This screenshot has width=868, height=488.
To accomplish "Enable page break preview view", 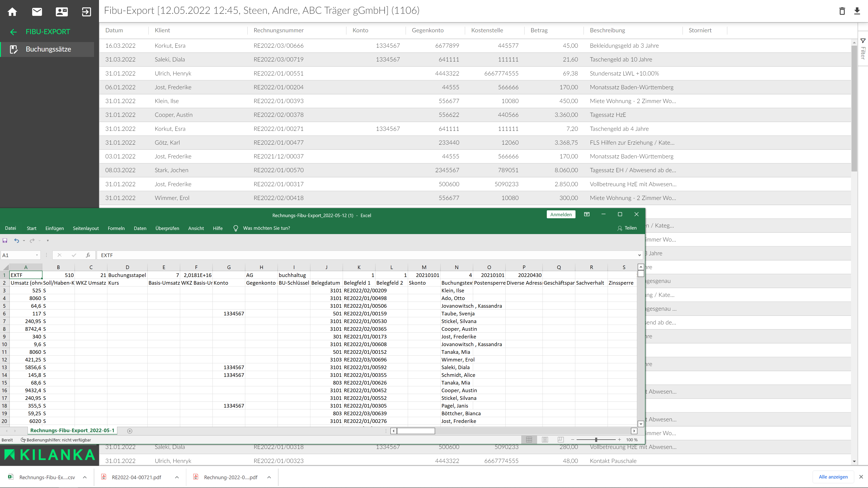I will click(x=561, y=439).
